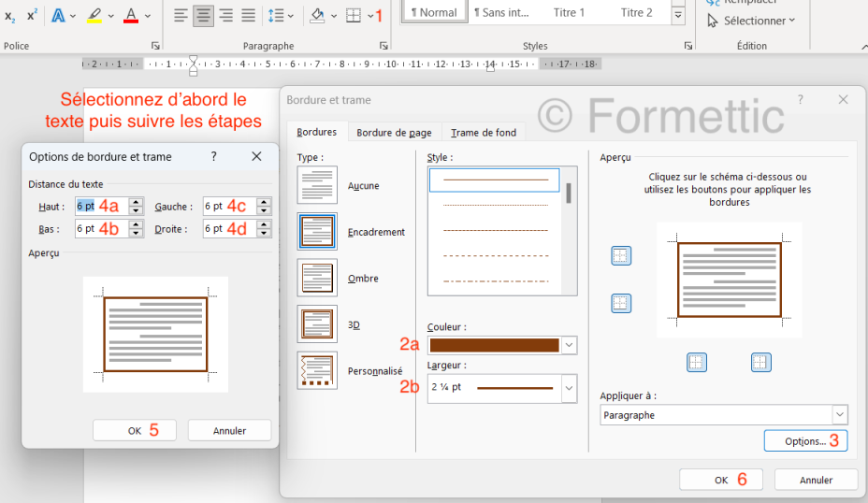Screen dimensions: 868x503
Task: Pick the Personnalisé border type icon
Action: tap(317, 370)
